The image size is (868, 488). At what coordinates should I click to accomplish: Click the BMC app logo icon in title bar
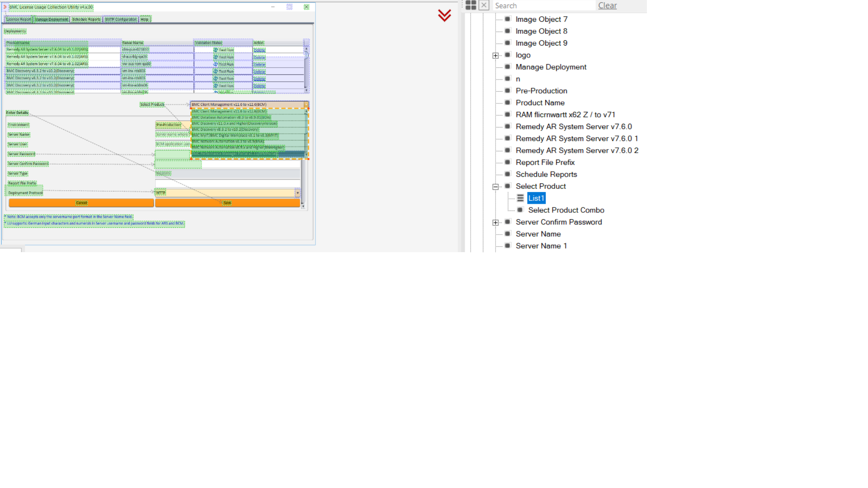5,7
